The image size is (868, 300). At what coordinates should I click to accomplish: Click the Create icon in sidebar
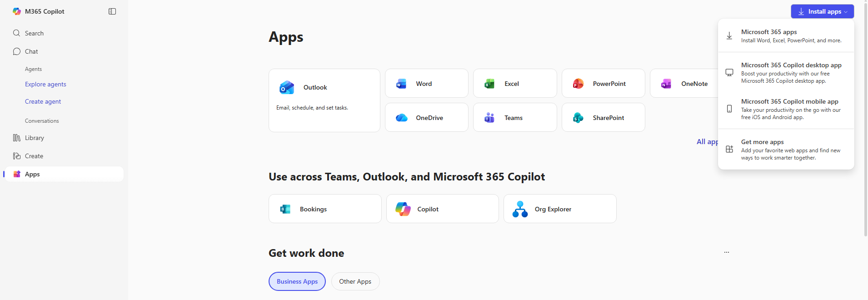17,156
